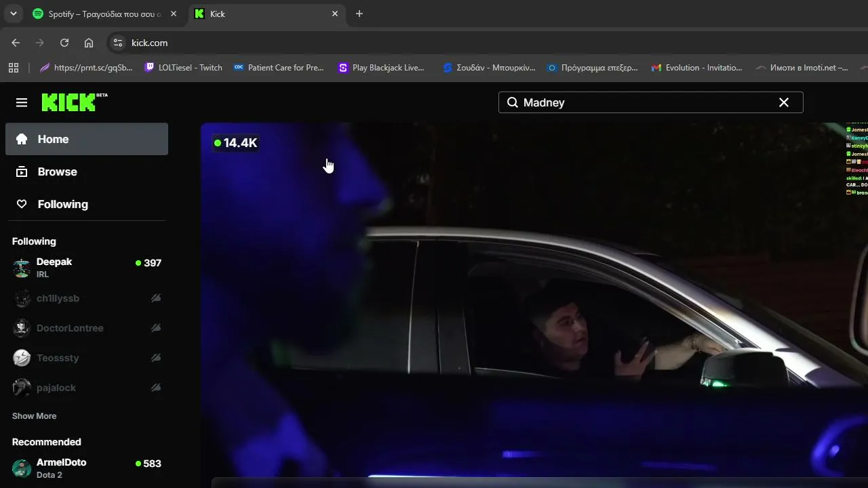
Task: Open the Kick sidebar hamburger menu
Action: (22, 102)
